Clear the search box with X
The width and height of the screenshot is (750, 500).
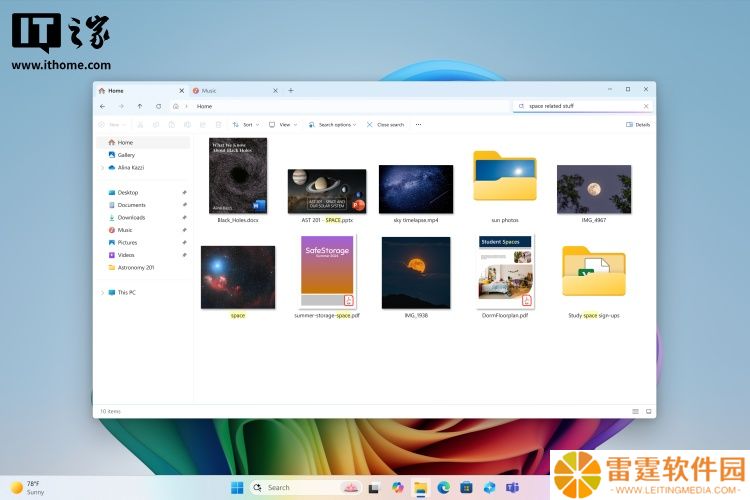tap(646, 106)
